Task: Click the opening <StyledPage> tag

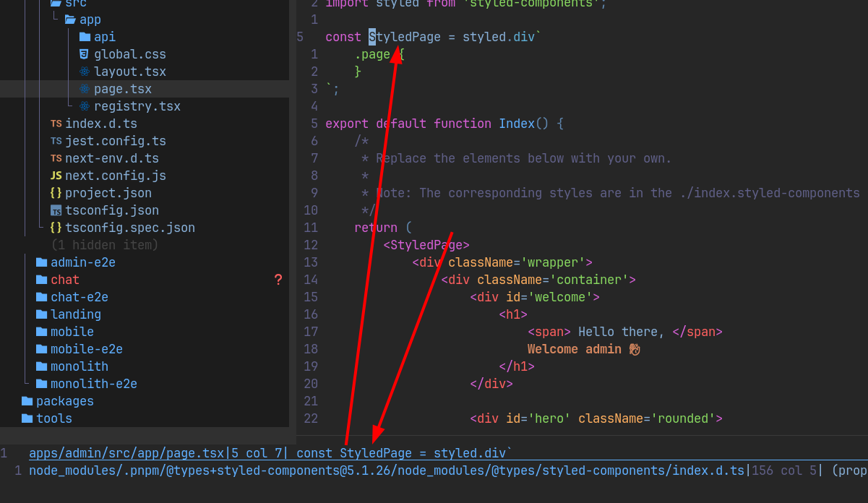Action: tap(426, 245)
